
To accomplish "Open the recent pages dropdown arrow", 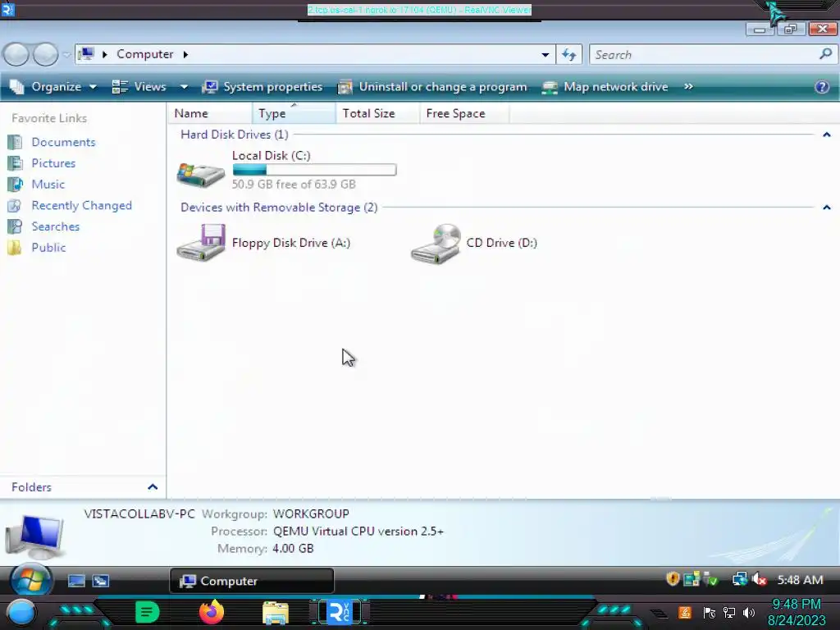I will click(66, 54).
